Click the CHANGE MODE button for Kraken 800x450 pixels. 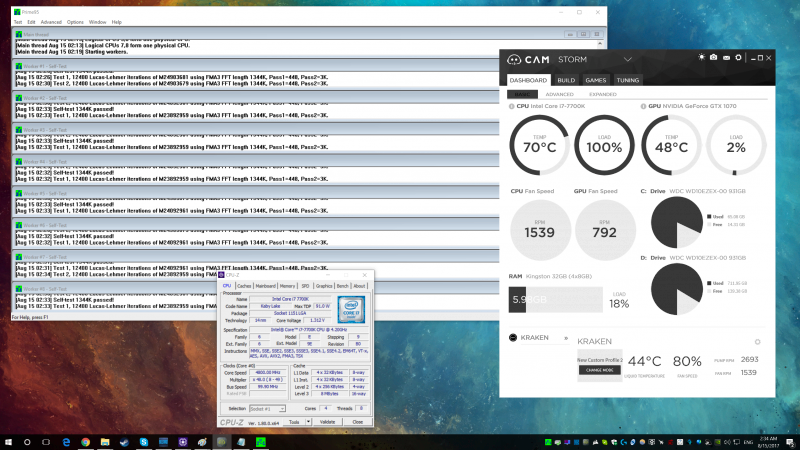tap(599, 370)
